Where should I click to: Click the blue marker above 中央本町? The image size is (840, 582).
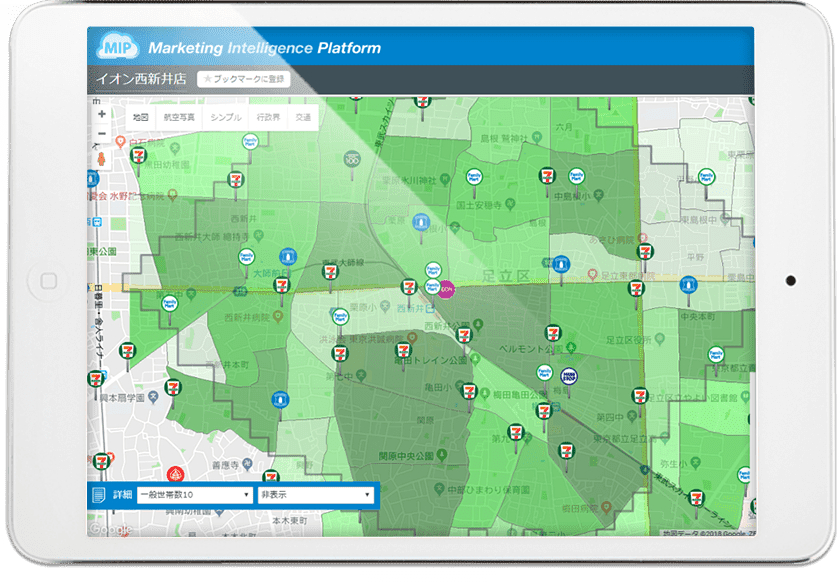(x=688, y=285)
